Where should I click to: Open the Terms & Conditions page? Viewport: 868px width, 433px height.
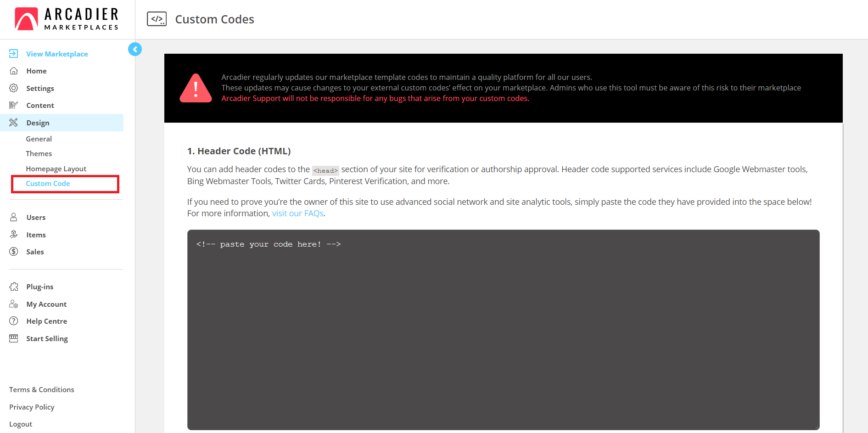[41, 389]
